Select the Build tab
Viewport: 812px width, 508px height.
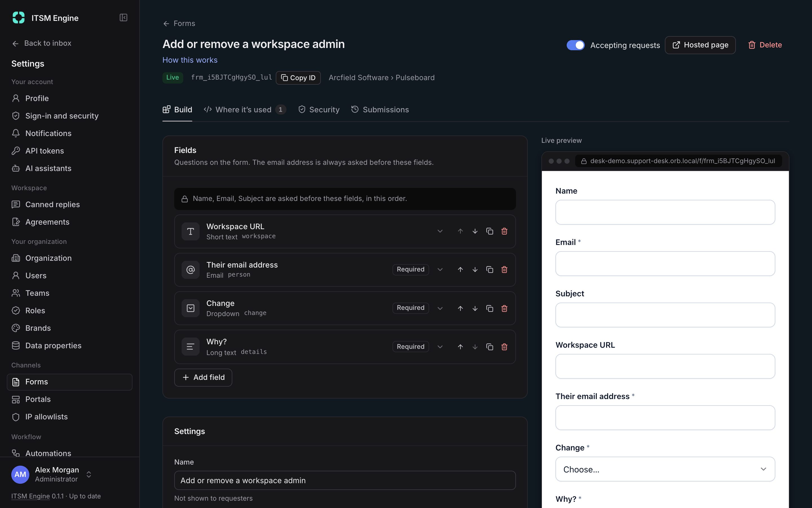177,110
